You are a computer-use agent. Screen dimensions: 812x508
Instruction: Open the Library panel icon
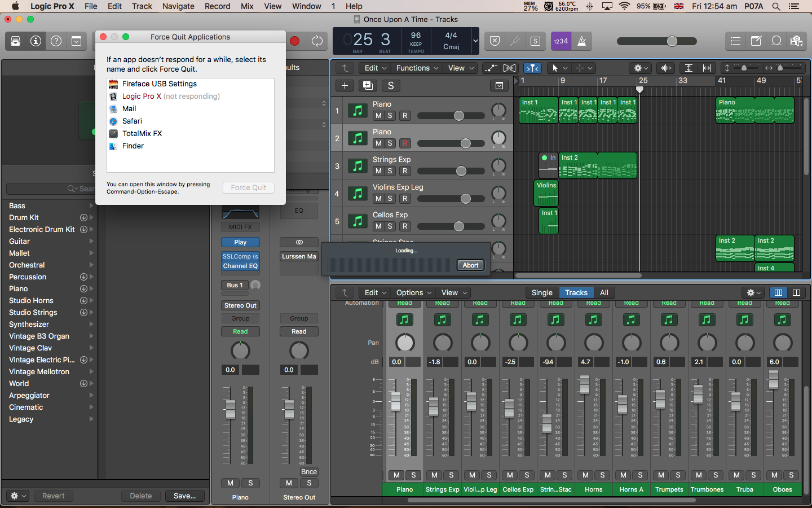click(15, 41)
